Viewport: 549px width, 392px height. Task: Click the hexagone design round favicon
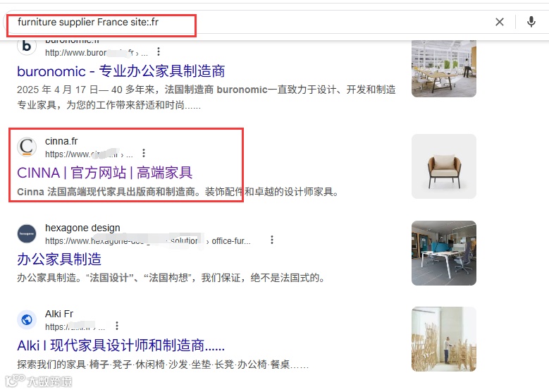pyautogui.click(x=27, y=233)
